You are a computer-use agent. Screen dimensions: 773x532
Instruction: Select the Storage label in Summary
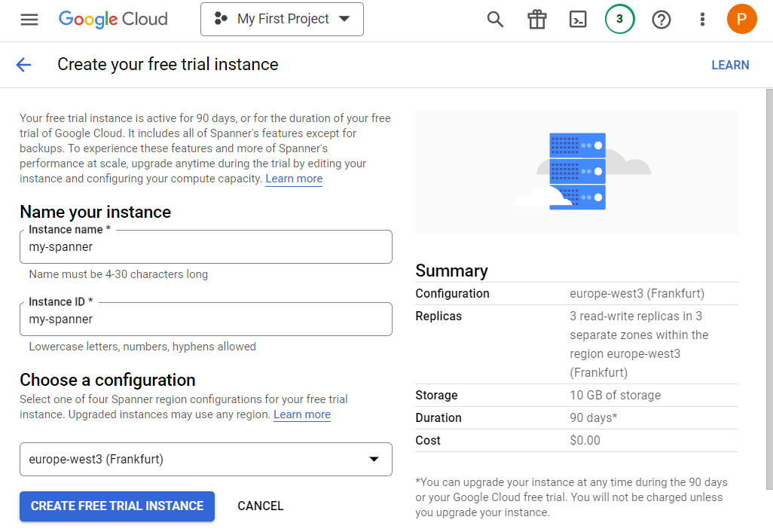436,395
